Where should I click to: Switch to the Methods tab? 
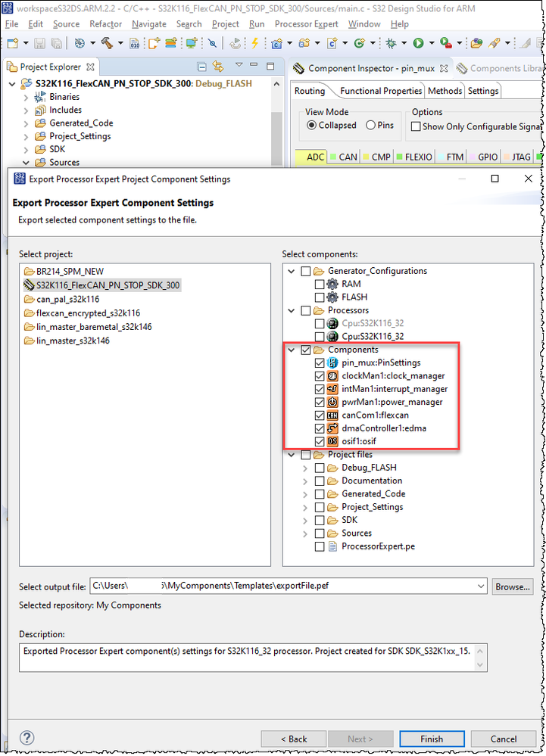point(445,91)
